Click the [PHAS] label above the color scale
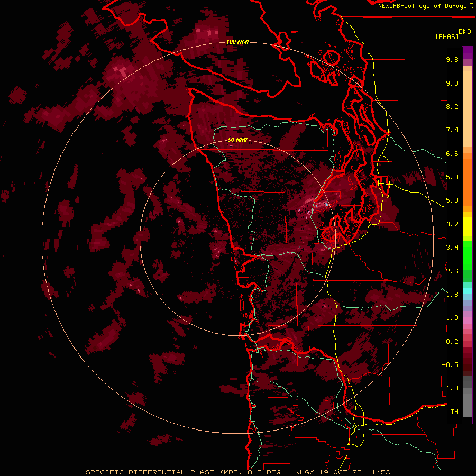The height and width of the screenshot is (476, 476). (x=447, y=36)
